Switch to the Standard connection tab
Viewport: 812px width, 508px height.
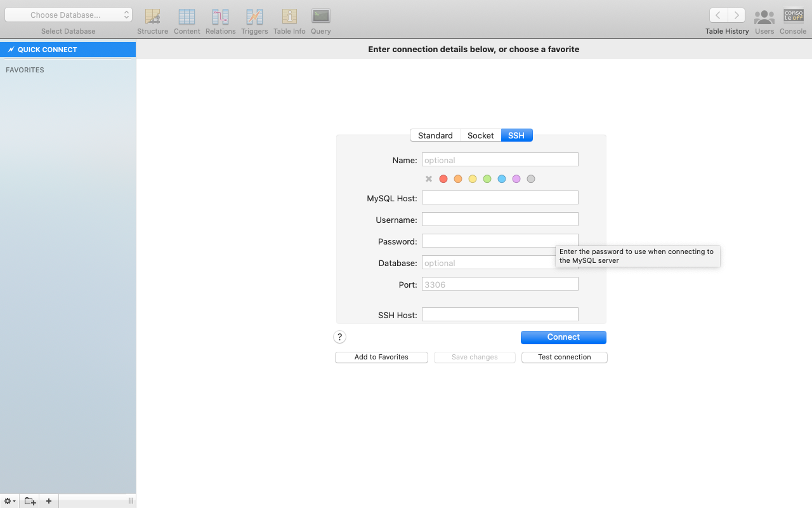435,135
